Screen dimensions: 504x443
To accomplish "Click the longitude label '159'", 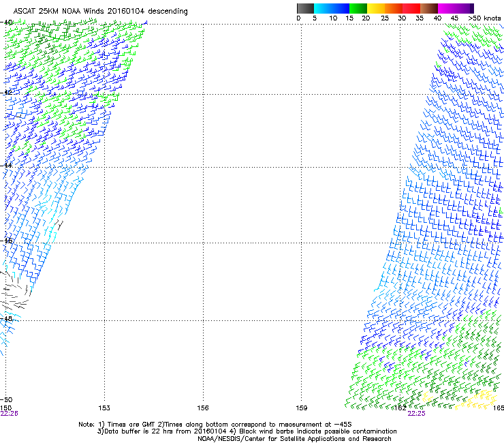I will (302, 408).
